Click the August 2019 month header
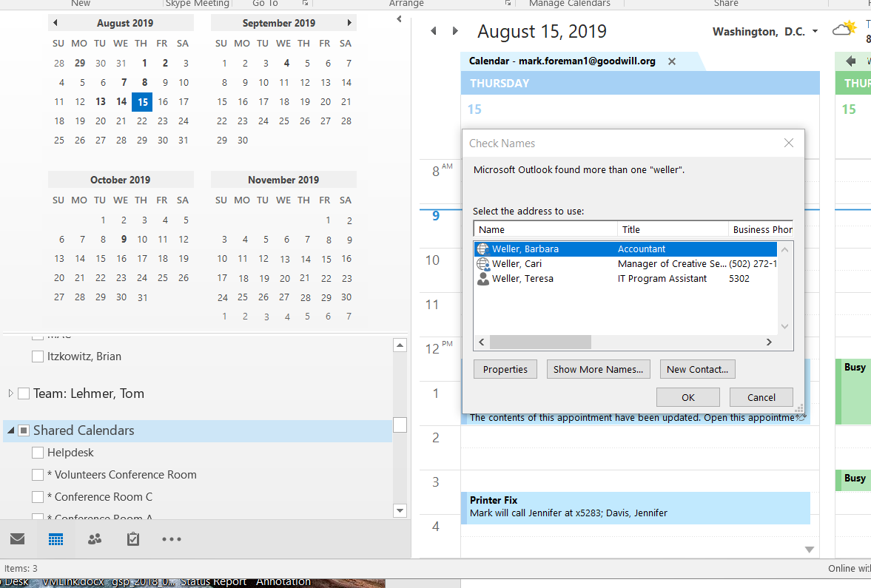 click(x=125, y=23)
